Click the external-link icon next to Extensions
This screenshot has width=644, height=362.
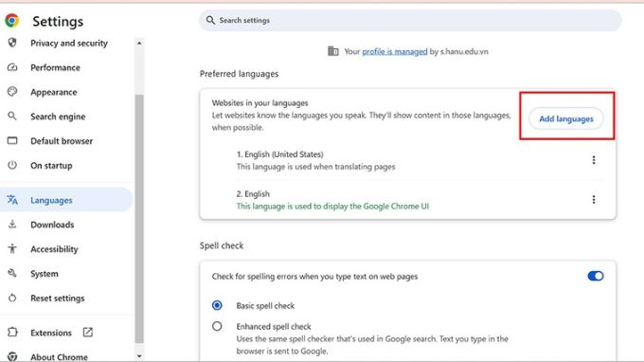pyautogui.click(x=88, y=332)
